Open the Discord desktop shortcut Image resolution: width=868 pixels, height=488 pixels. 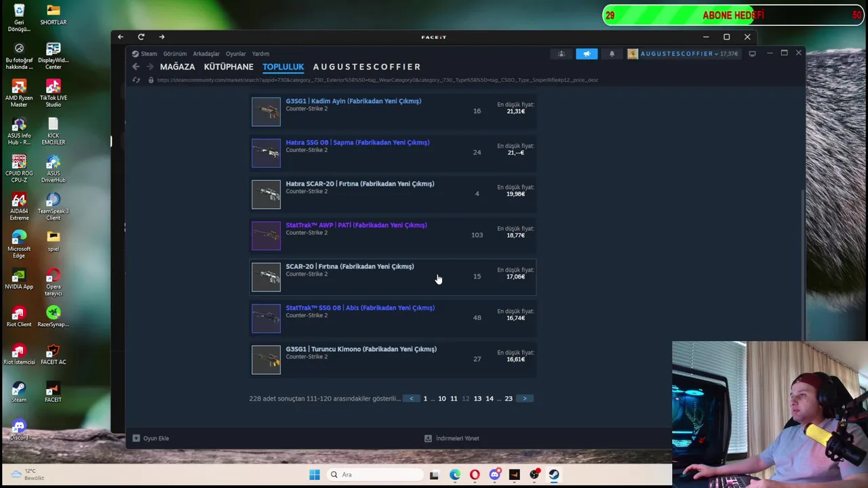[x=19, y=430]
